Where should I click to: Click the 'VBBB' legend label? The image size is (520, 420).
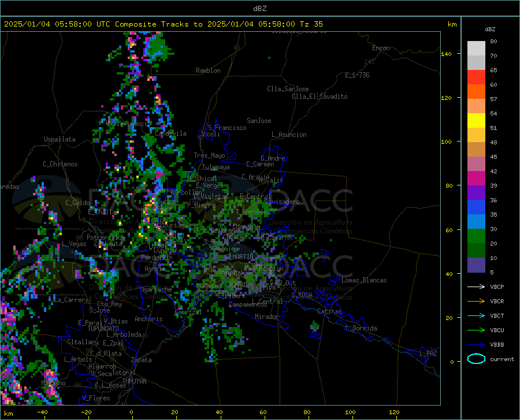(x=497, y=345)
